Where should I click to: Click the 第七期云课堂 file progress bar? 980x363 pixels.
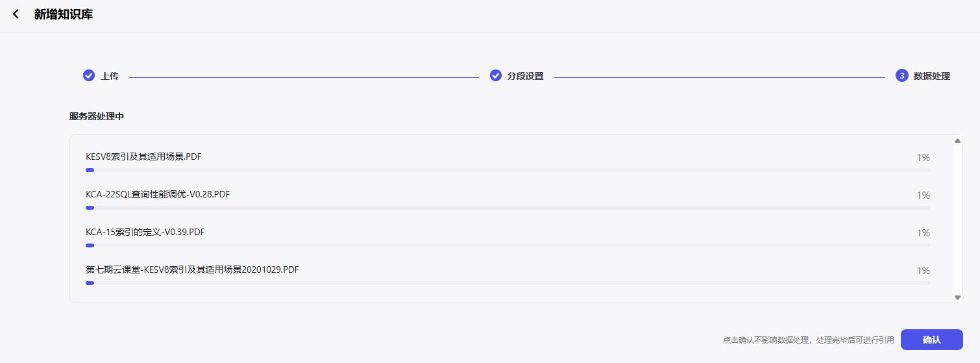click(508, 283)
